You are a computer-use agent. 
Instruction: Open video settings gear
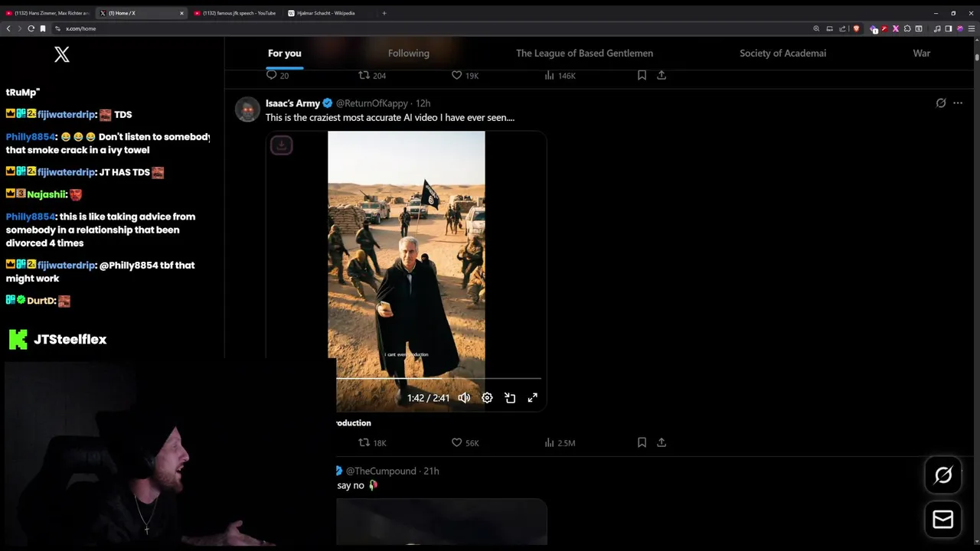[487, 397]
